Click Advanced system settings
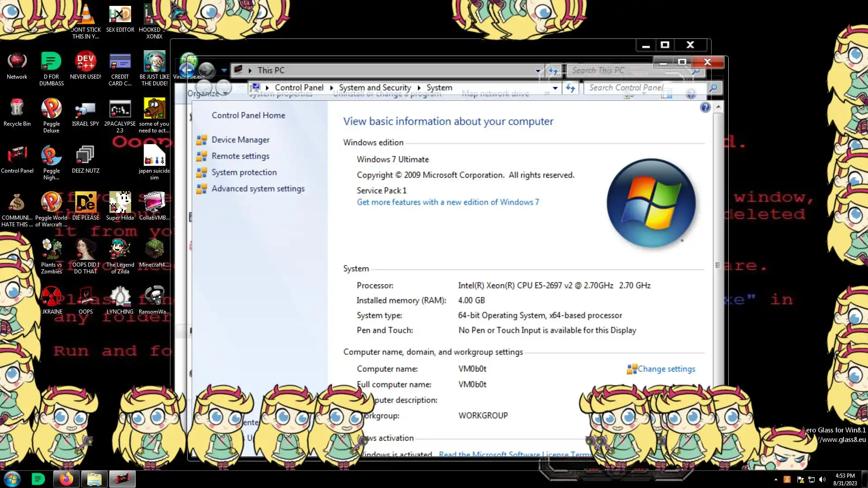Image resolution: width=868 pixels, height=488 pixels. (258, 189)
